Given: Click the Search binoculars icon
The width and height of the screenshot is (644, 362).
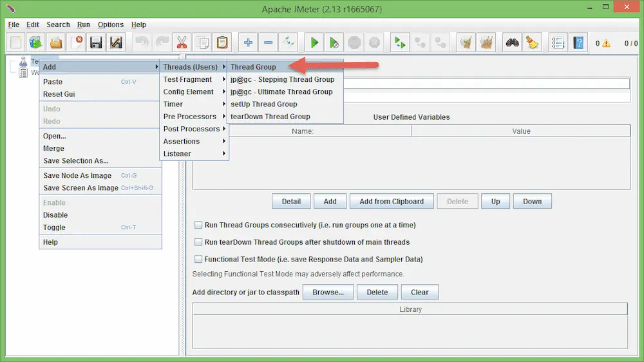Looking at the screenshot, I should pyautogui.click(x=512, y=43).
